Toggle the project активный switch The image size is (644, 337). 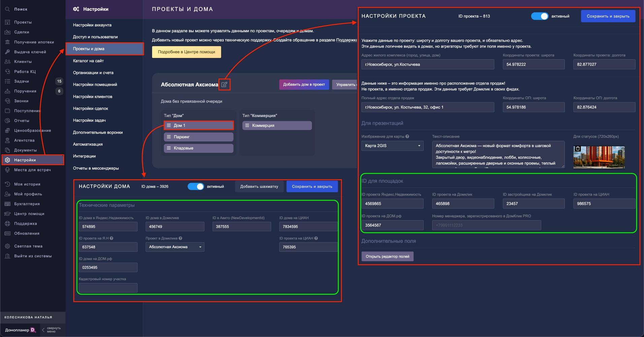(x=540, y=16)
